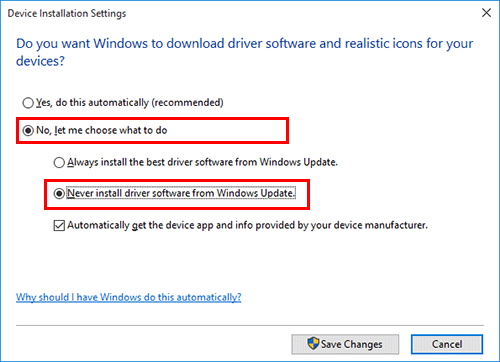This screenshot has height=362, width=500.
Task: Select the 'Yes, do this automatically' radio button
Action: [28, 103]
